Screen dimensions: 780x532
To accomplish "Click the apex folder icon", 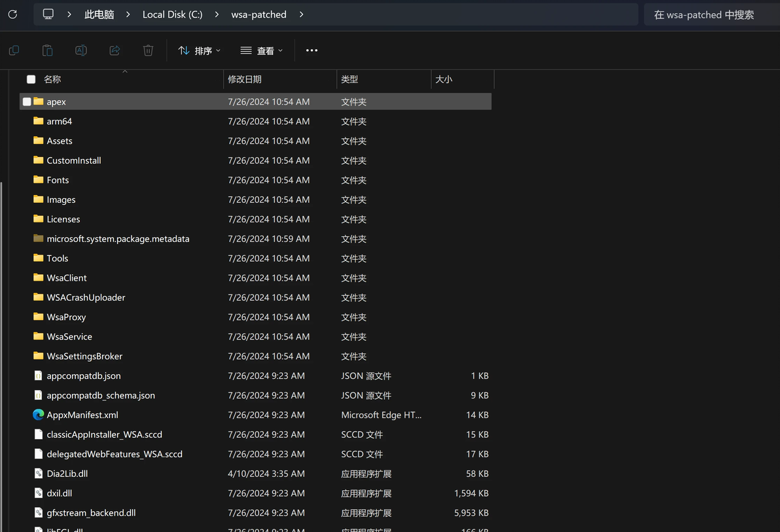I will (x=39, y=101).
